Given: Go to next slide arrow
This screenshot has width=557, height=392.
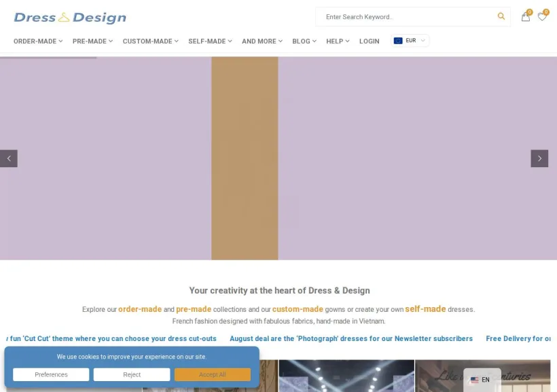Looking at the screenshot, I should [539, 158].
